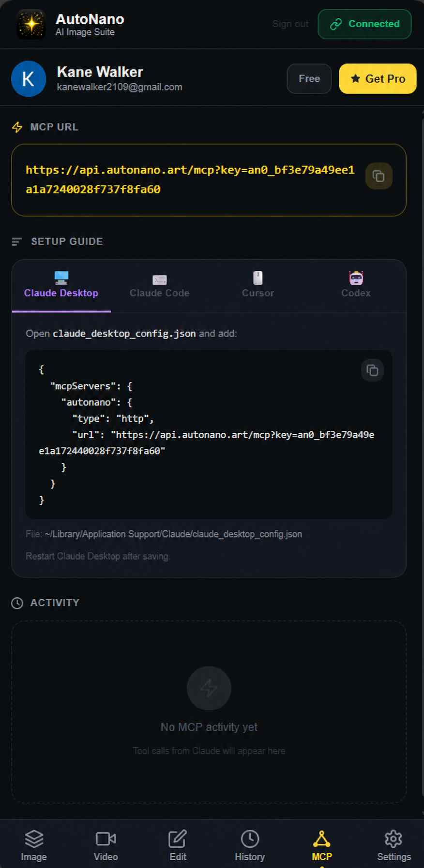Click Tool calls from Claude hint text
This screenshot has height=868, width=424.
209,751
